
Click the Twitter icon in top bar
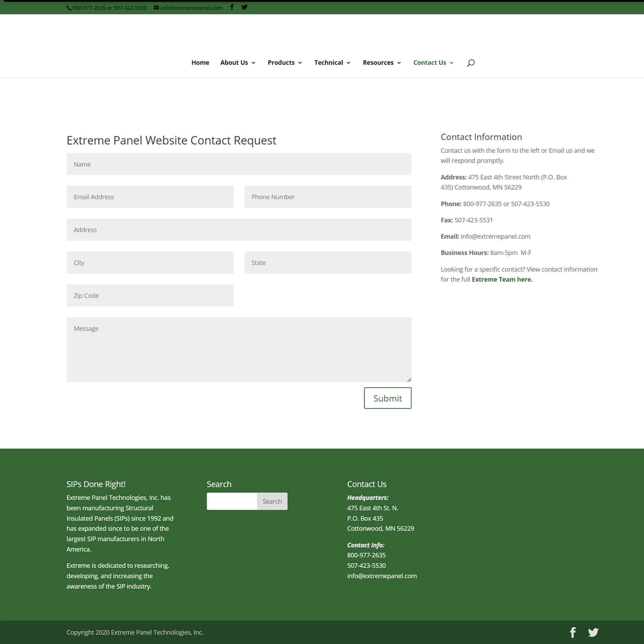tap(245, 7)
